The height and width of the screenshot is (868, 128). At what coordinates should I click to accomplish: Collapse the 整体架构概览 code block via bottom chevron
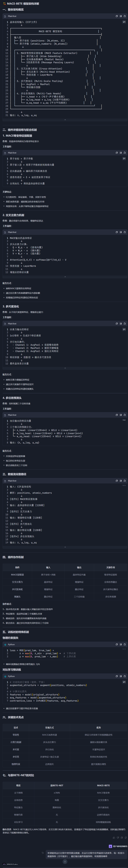[x=65, y=120]
